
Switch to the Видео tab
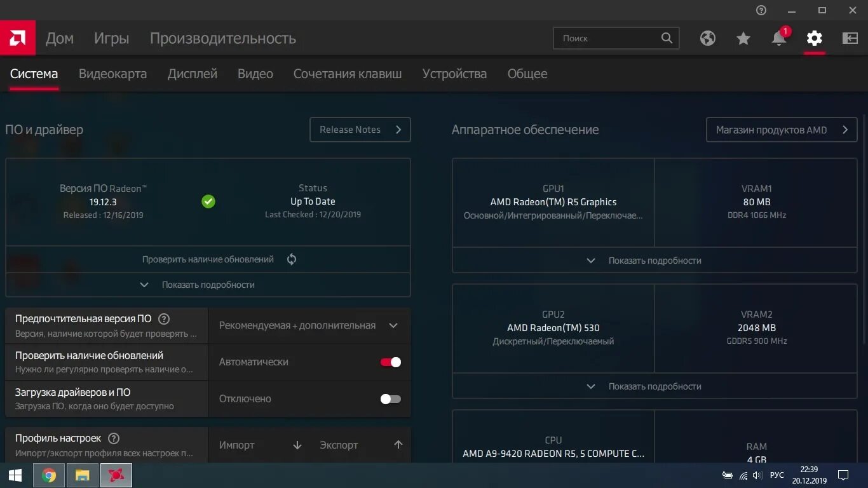(x=255, y=74)
